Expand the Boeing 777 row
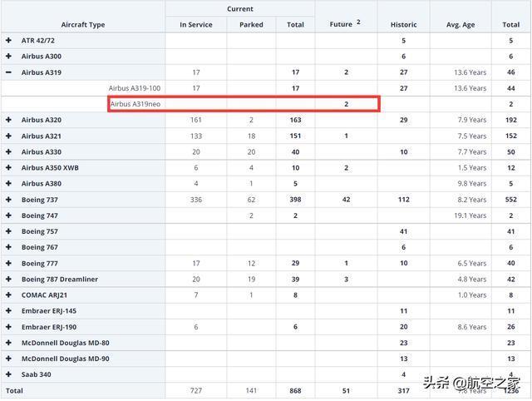532x401 pixels. (x=9, y=263)
